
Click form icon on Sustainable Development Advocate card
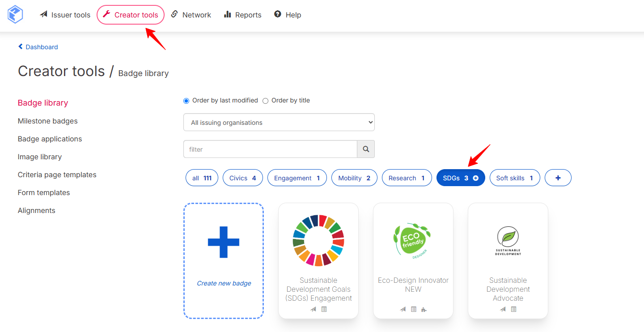coord(513,309)
